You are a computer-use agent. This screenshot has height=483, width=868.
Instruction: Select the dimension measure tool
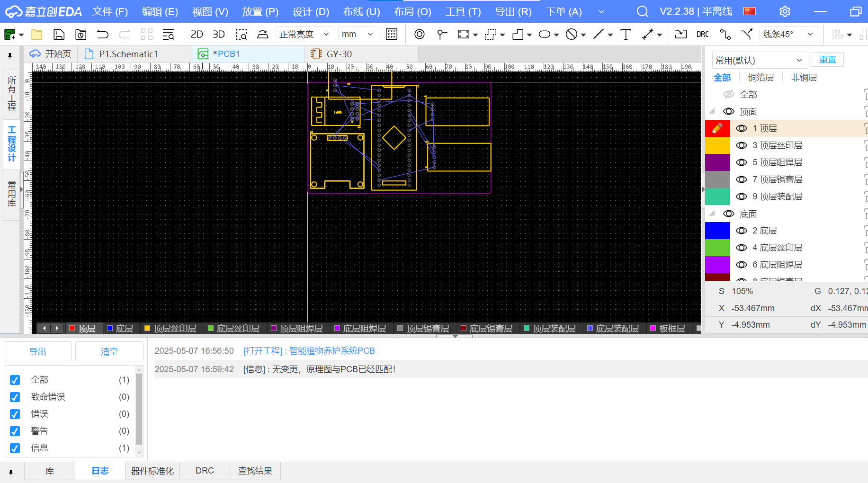pyautogui.click(x=647, y=34)
